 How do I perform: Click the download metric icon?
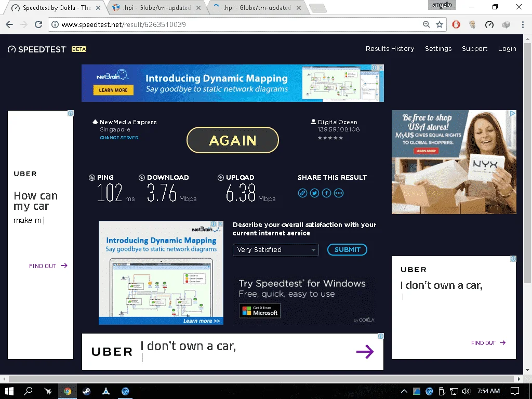142,178
